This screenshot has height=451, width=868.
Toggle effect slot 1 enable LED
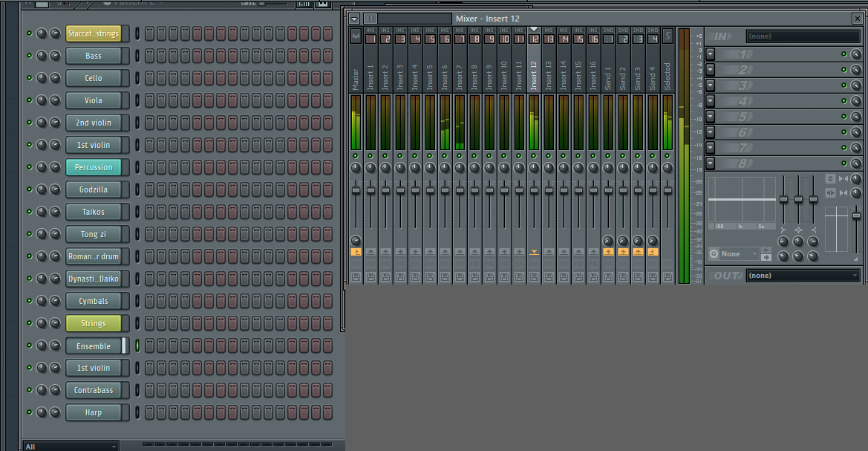[x=843, y=54]
